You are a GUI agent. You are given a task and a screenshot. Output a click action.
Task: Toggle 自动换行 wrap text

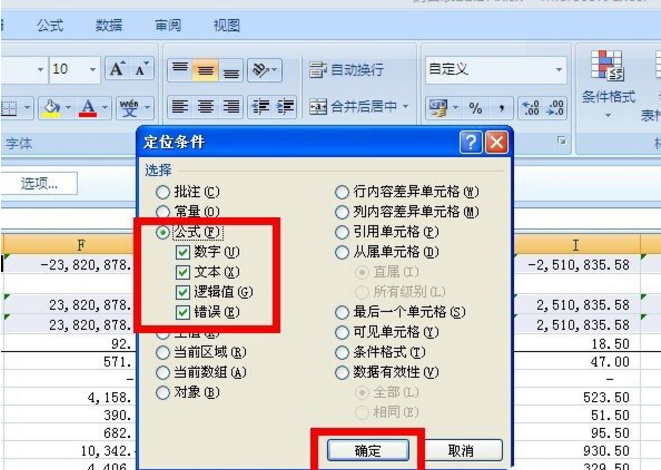click(346, 70)
